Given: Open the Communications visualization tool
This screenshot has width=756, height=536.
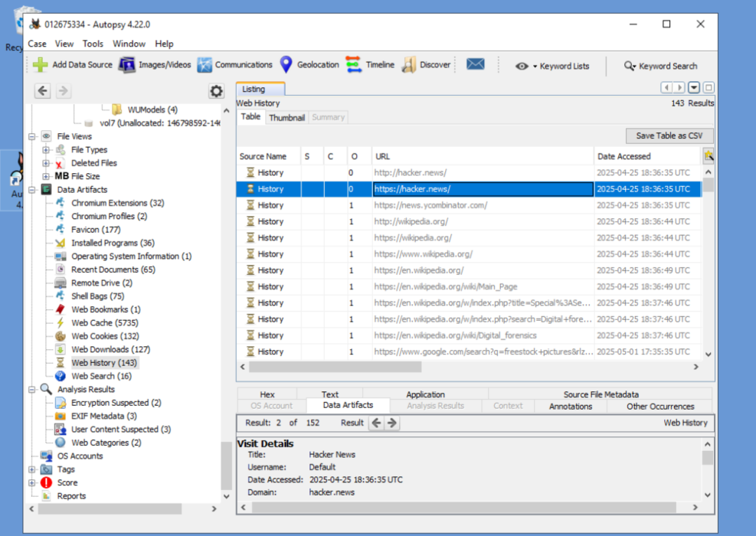Looking at the screenshot, I should point(235,64).
